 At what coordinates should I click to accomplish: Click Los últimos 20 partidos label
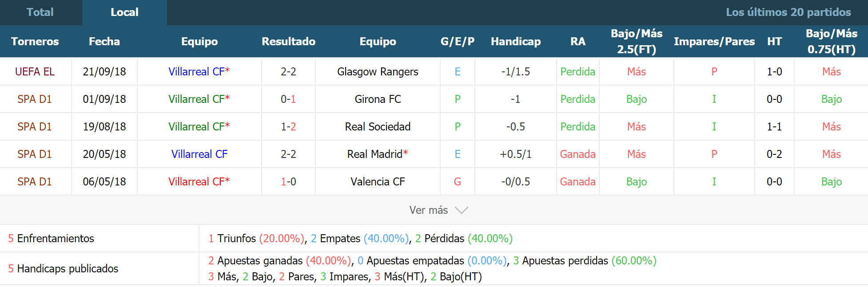pos(788,12)
